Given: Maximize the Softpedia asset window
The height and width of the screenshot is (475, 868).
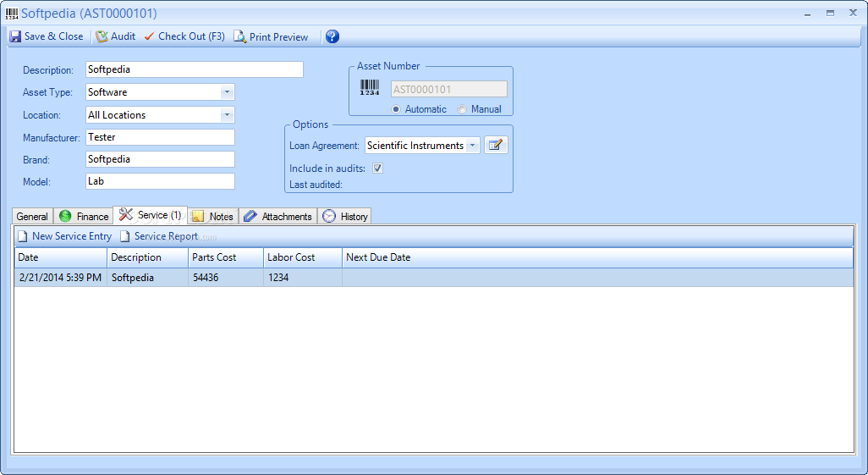Looking at the screenshot, I should (831, 14).
